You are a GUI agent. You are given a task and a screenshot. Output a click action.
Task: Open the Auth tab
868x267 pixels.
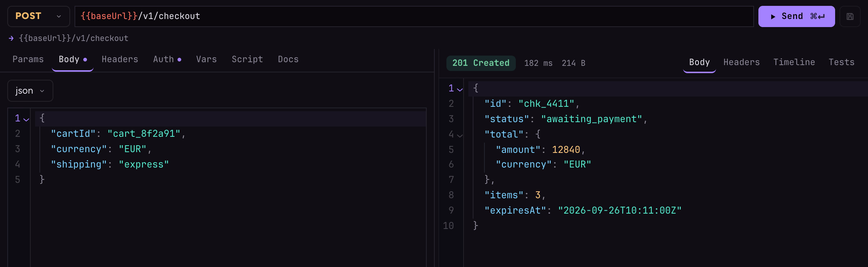(x=167, y=59)
